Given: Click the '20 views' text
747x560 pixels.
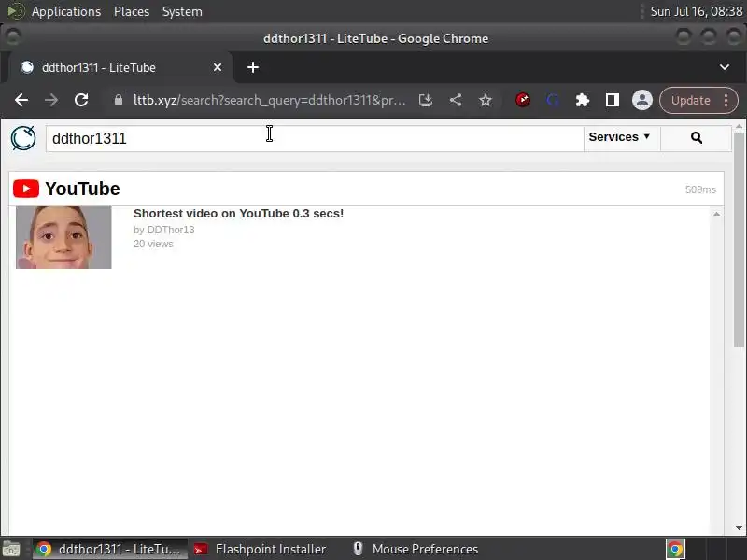Looking at the screenshot, I should tap(153, 244).
